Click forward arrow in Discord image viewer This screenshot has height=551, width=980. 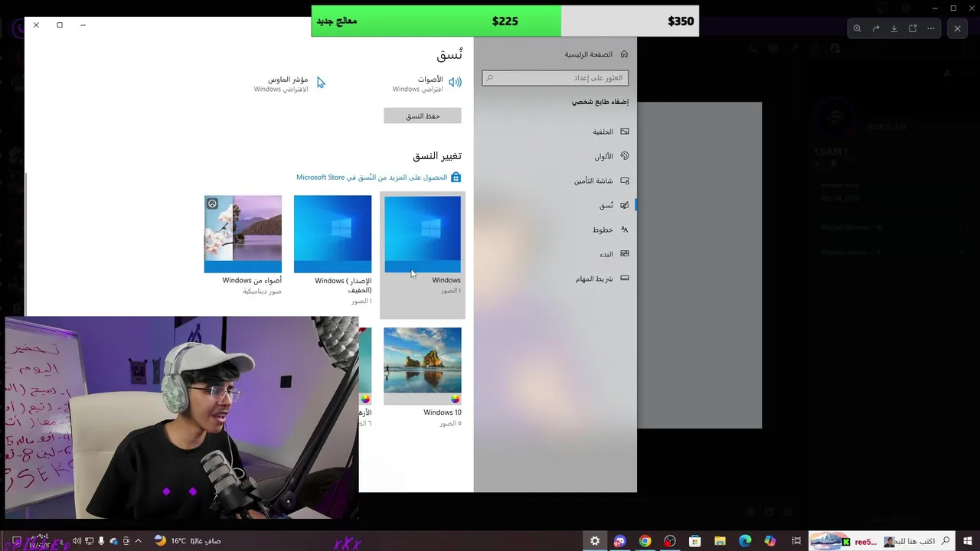[876, 28]
